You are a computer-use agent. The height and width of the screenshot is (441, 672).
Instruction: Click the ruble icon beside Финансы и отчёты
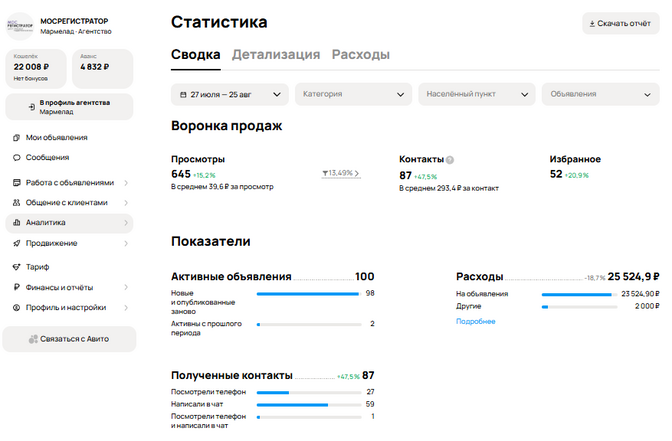tap(16, 287)
